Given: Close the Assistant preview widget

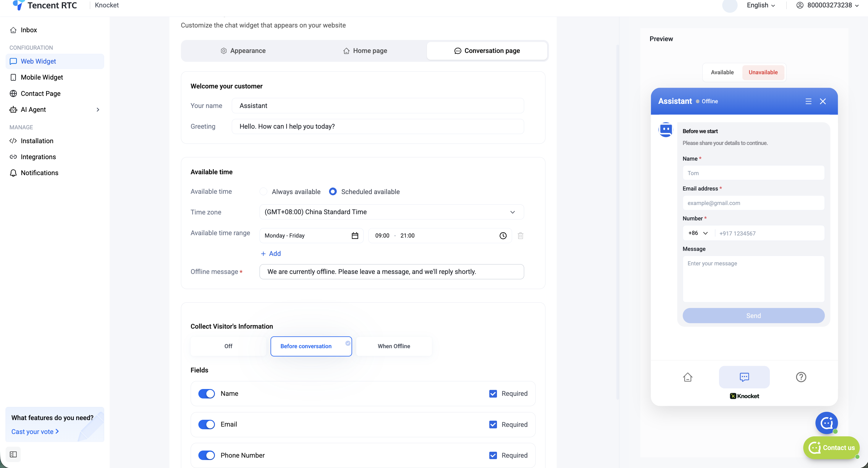Looking at the screenshot, I should click(822, 101).
